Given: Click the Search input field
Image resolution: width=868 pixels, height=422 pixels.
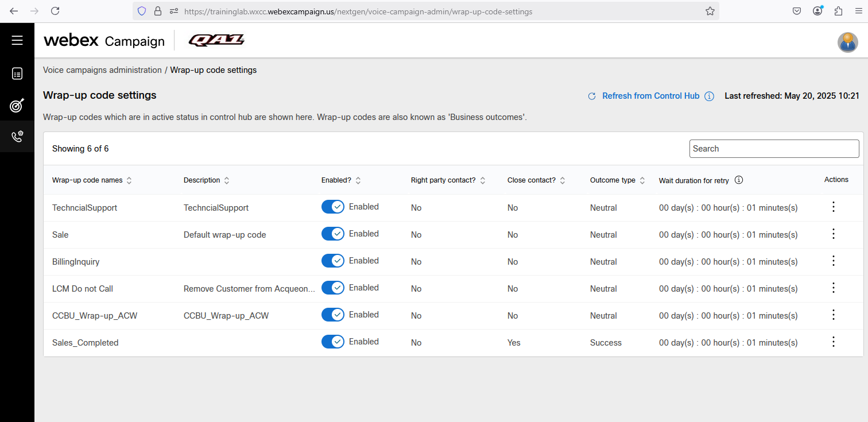Looking at the screenshot, I should coord(774,149).
